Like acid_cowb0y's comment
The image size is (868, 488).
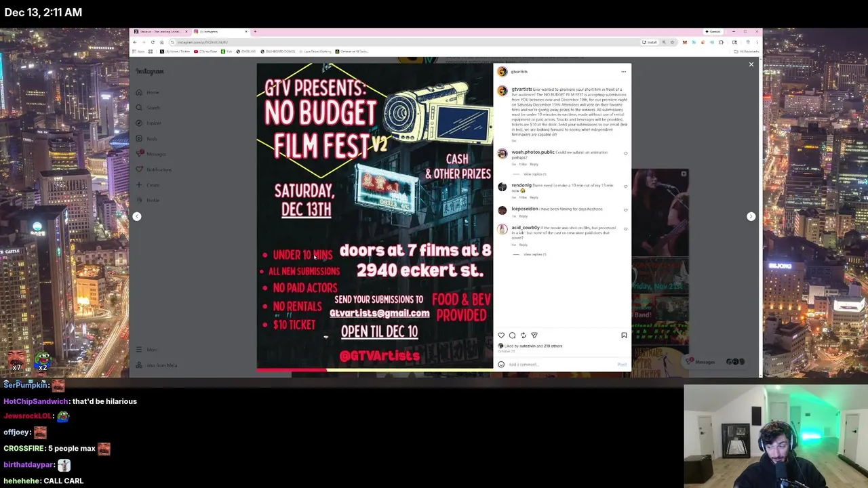point(625,229)
